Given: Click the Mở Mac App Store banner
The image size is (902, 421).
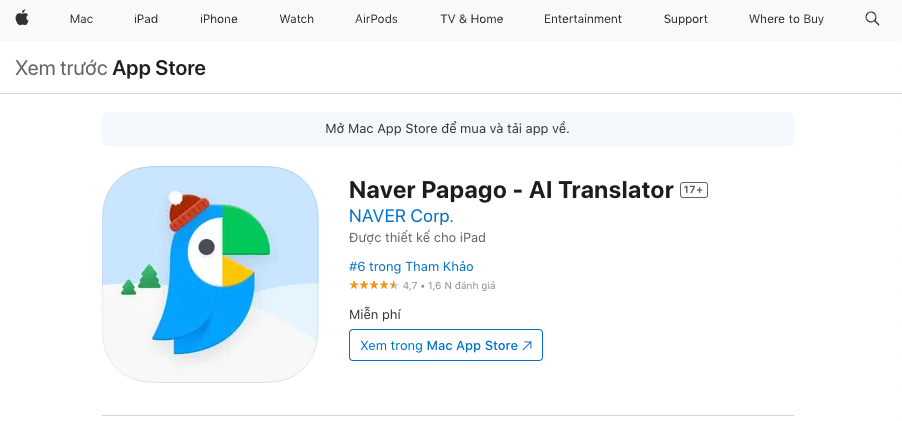Looking at the screenshot, I should (447, 129).
